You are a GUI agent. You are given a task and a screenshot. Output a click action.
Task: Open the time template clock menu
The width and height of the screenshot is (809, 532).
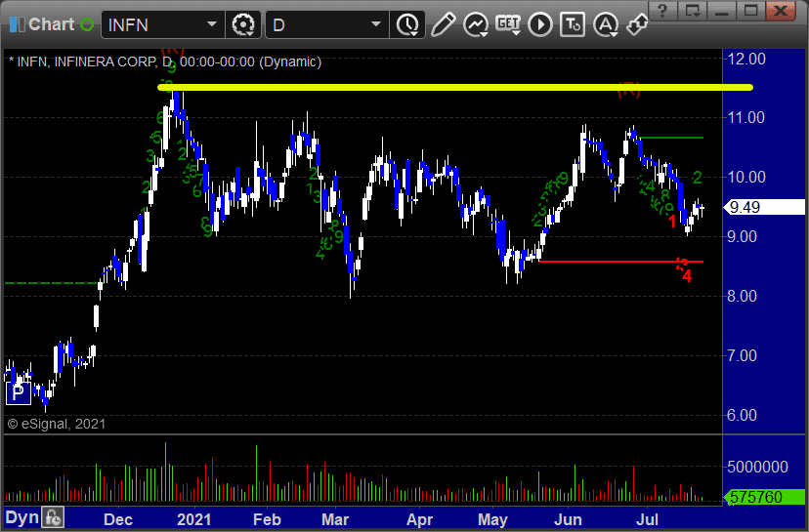(x=407, y=24)
